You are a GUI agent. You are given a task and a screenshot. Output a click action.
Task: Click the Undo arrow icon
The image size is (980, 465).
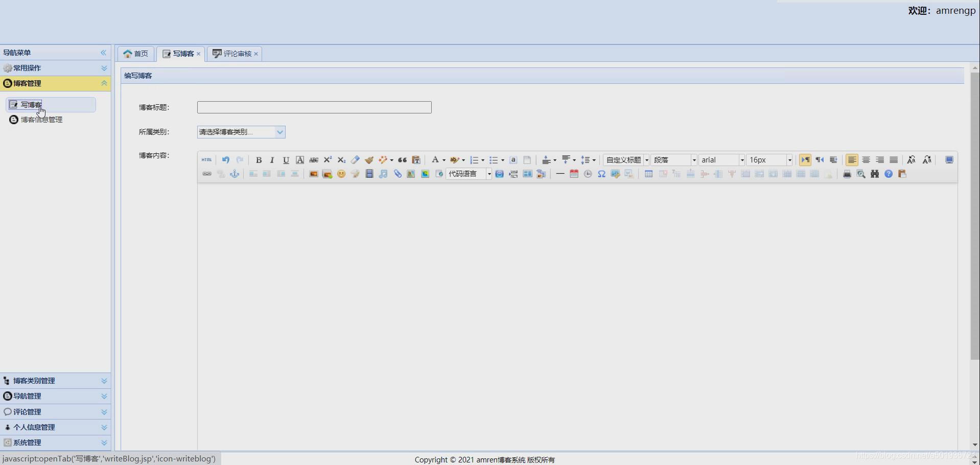tap(225, 160)
